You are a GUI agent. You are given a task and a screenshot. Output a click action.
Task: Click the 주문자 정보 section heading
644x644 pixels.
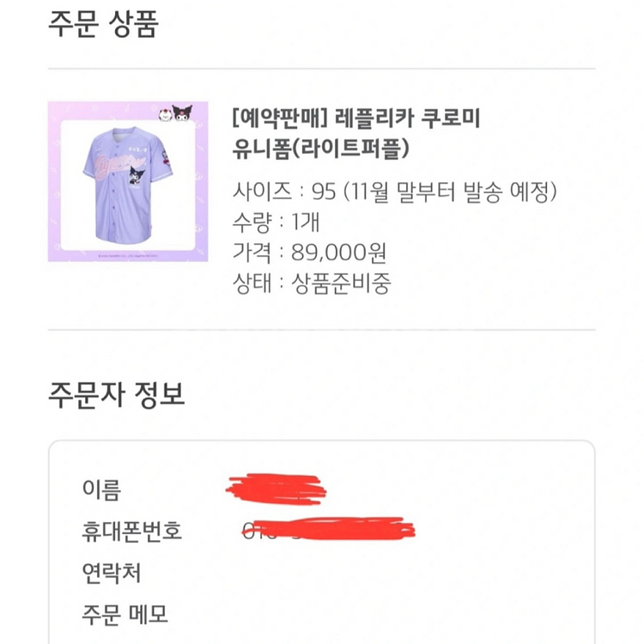[x=116, y=395]
